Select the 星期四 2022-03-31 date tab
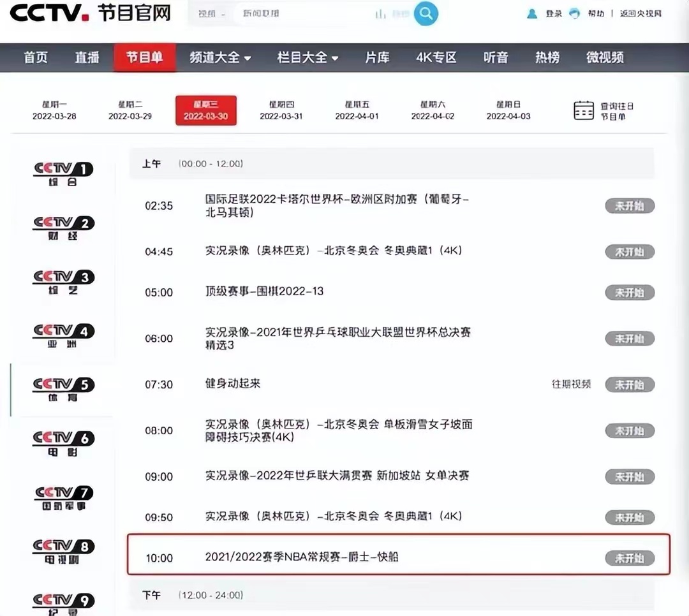The height and width of the screenshot is (616, 689). click(x=281, y=110)
